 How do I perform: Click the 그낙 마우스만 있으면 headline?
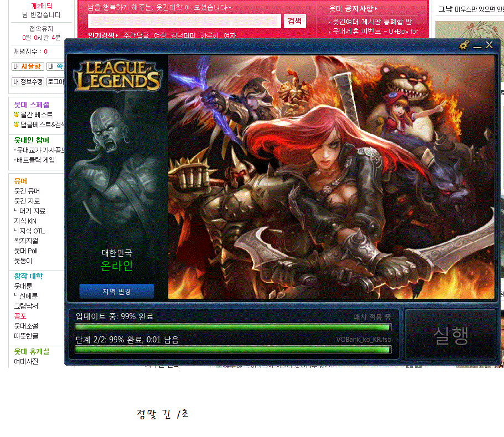click(x=471, y=9)
